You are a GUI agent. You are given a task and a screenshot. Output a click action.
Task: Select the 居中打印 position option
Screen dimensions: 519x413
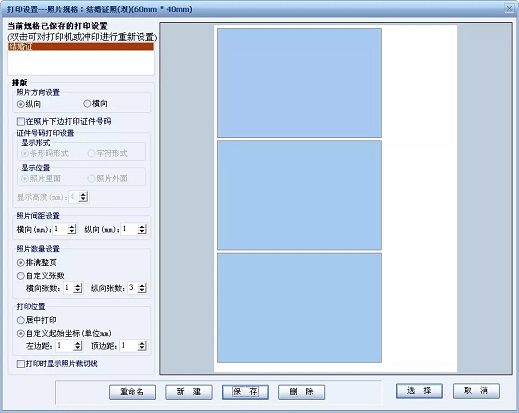[x=21, y=320]
